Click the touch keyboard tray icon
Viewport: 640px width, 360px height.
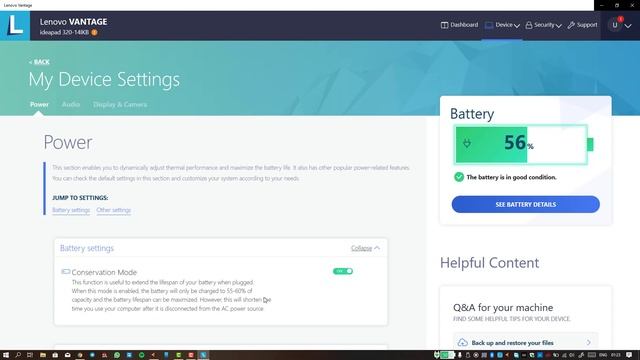(x=591, y=355)
